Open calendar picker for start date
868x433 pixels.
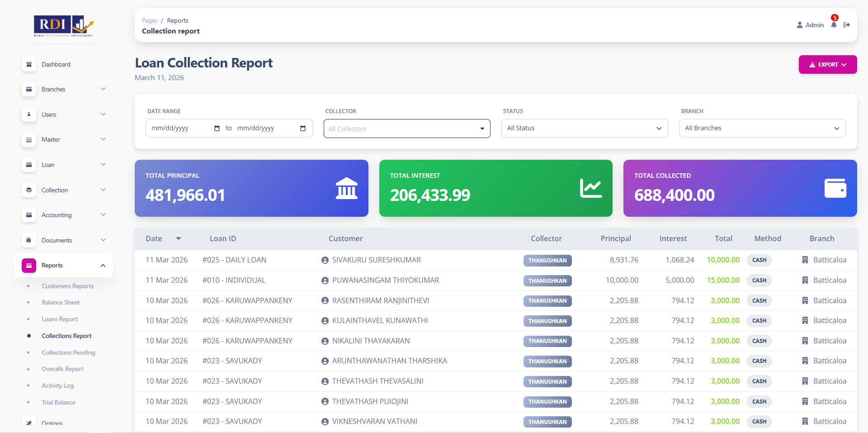coord(217,128)
